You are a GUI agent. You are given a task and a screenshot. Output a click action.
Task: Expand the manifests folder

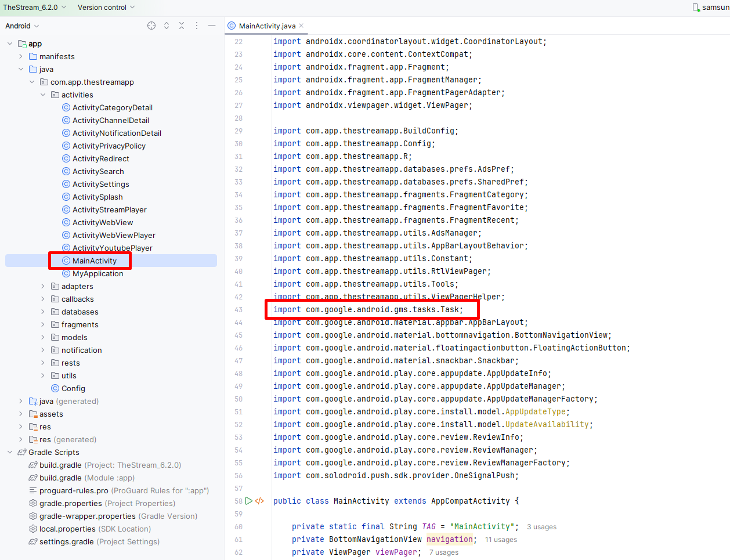click(x=21, y=56)
